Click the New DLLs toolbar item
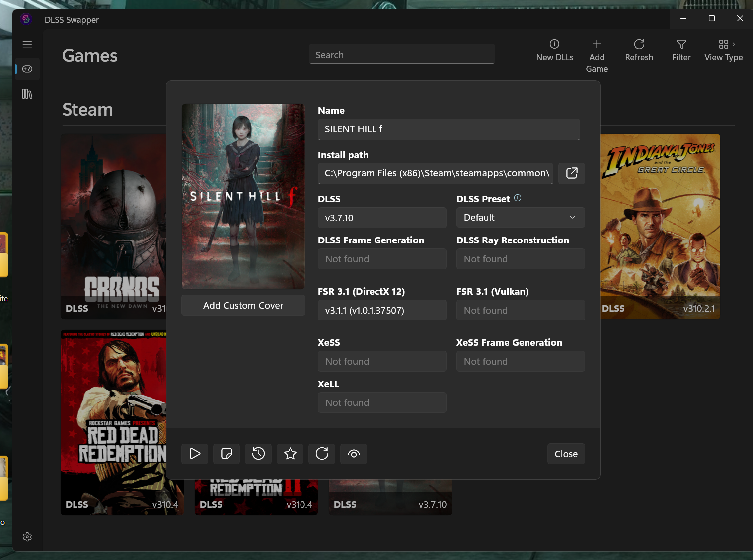The height and width of the screenshot is (560, 753). tap(554, 50)
